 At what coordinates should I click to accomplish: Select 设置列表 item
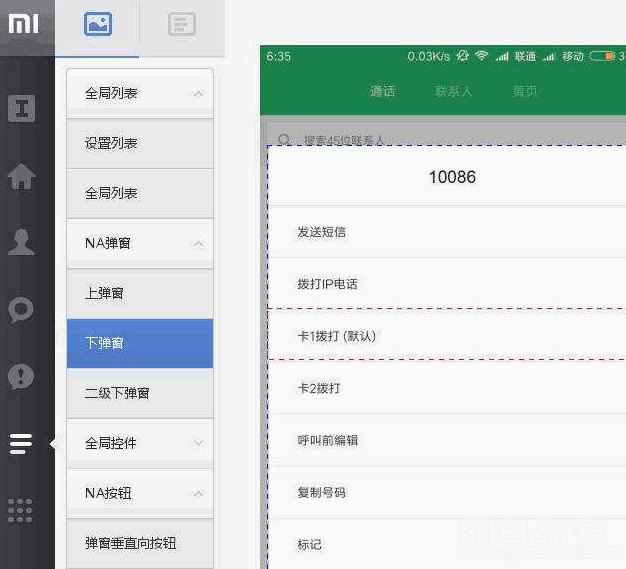(140, 143)
